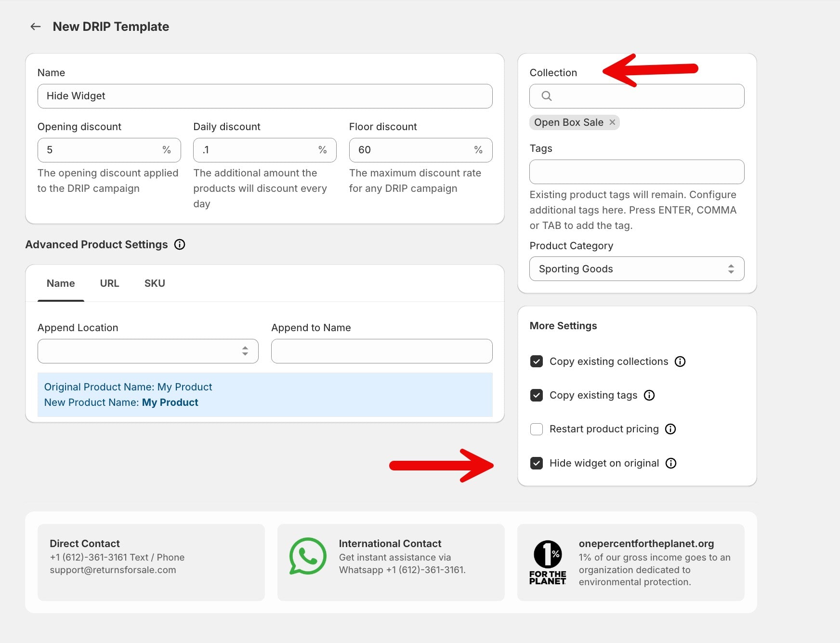Click the WhatsApp icon
The width and height of the screenshot is (840, 643).
[x=308, y=556]
